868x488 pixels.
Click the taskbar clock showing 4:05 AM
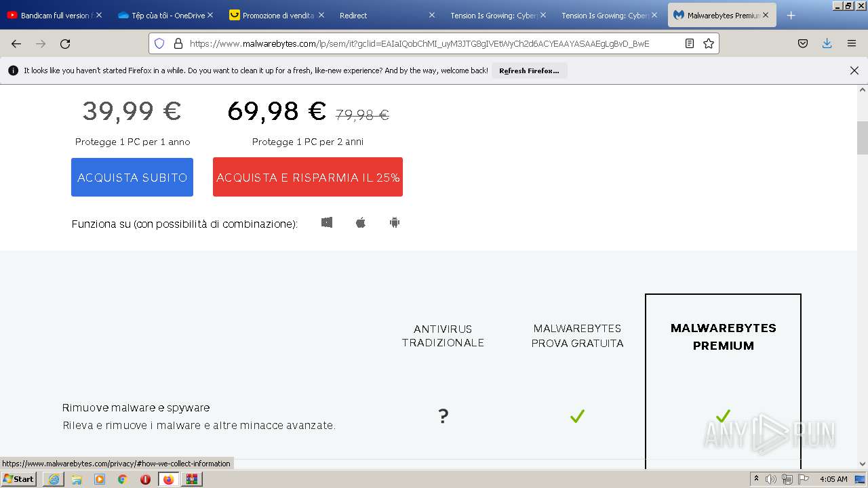(833, 479)
